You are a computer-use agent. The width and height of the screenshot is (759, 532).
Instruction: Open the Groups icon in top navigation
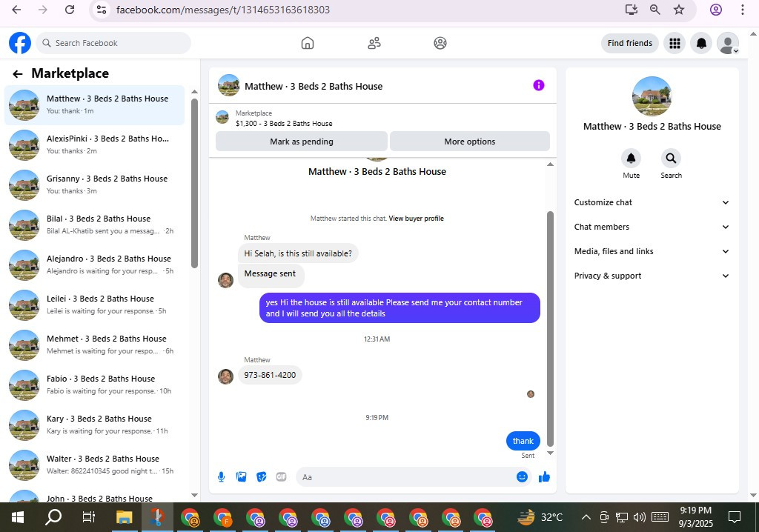440,43
